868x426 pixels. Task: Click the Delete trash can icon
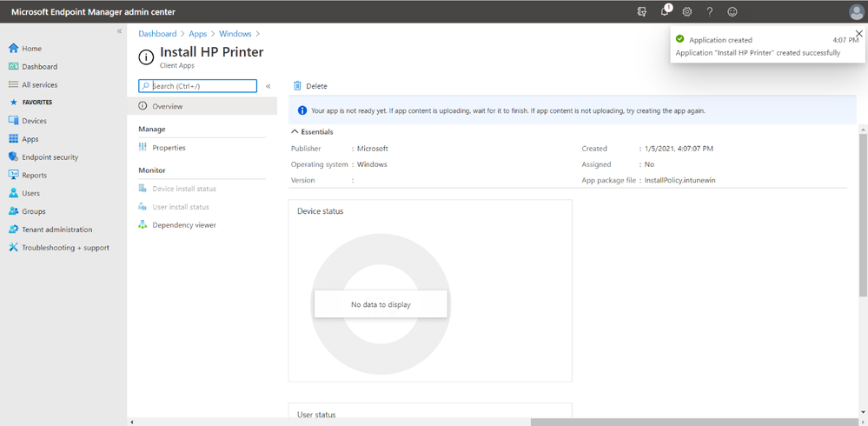click(x=297, y=86)
